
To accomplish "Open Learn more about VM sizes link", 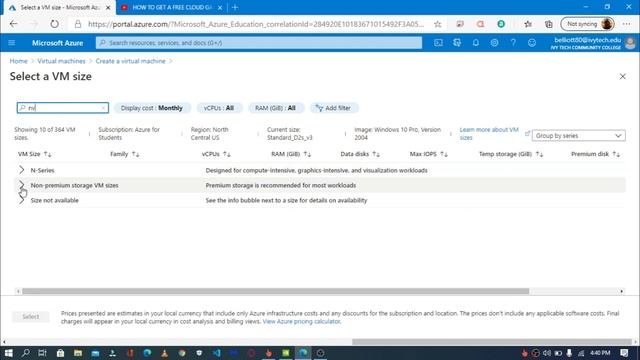I will (489, 133).
